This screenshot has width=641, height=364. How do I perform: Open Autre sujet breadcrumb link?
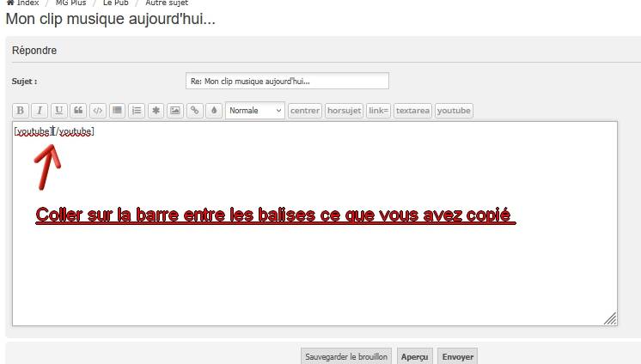(167, 3)
